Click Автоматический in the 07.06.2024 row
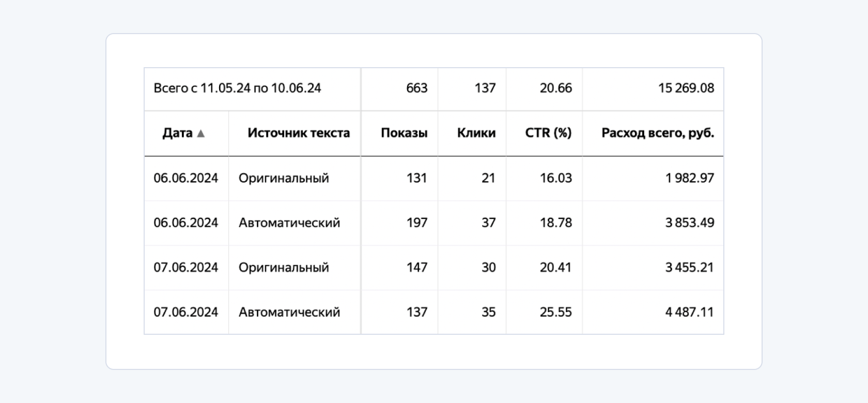The height and width of the screenshot is (403, 868). click(x=289, y=312)
